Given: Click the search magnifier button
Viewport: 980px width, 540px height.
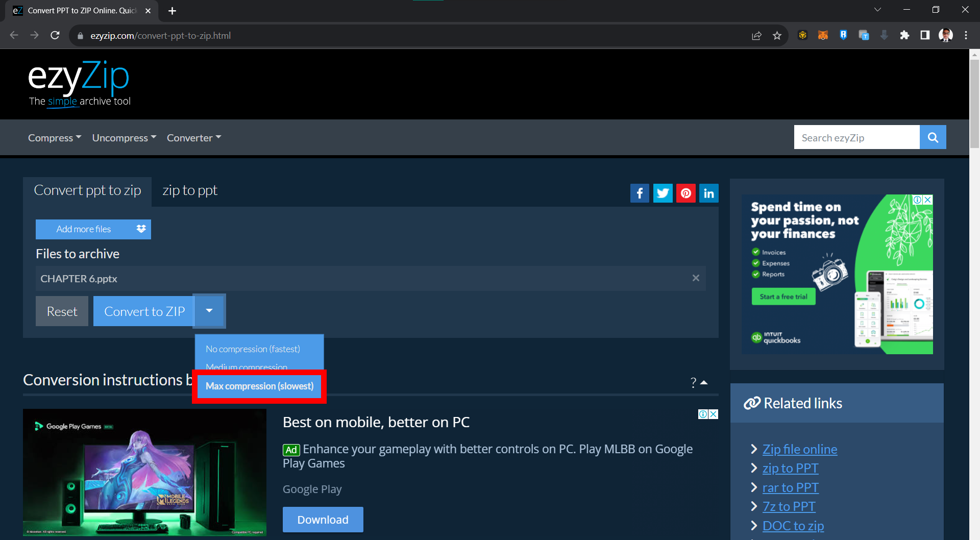Looking at the screenshot, I should [933, 137].
